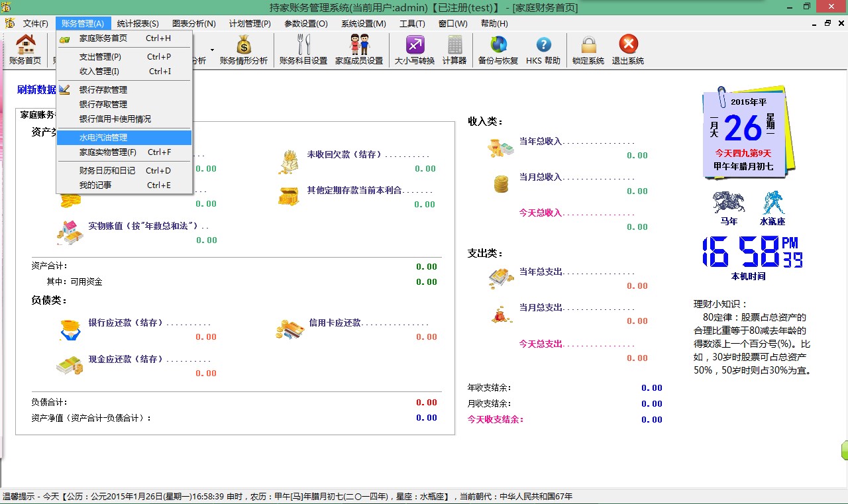Launch the 大小写转换 converter tool

415,50
